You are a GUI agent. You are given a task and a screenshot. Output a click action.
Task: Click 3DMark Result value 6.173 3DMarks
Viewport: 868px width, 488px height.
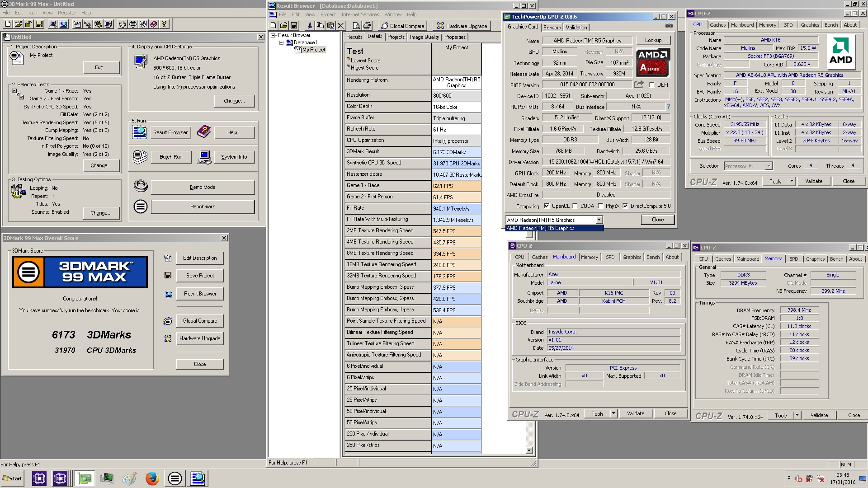click(456, 152)
